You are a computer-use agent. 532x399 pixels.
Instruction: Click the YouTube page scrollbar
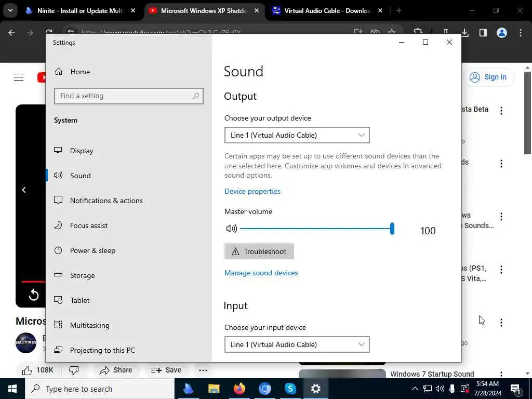(x=528, y=113)
